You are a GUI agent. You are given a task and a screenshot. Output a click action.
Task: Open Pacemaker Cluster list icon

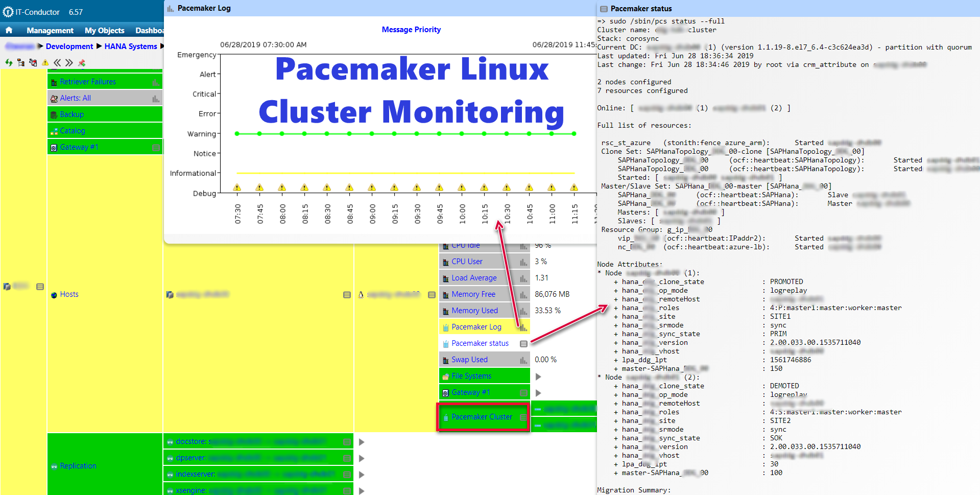[x=523, y=417]
